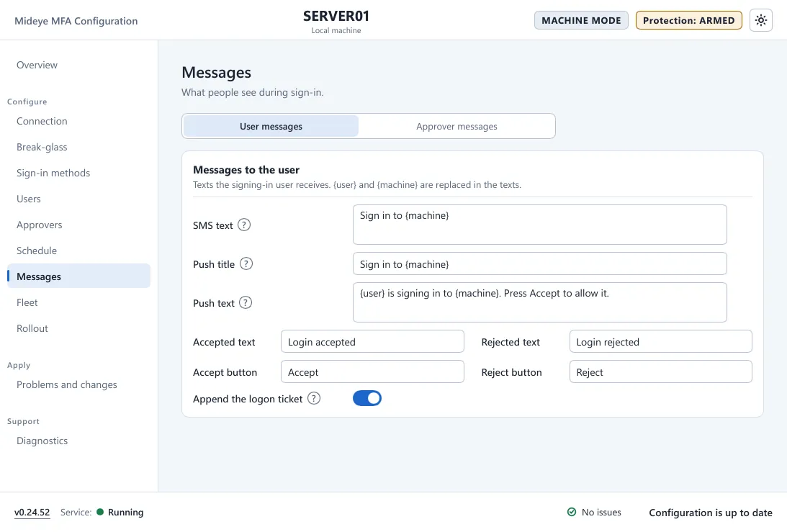Click the Local machine subtitle

336,30
